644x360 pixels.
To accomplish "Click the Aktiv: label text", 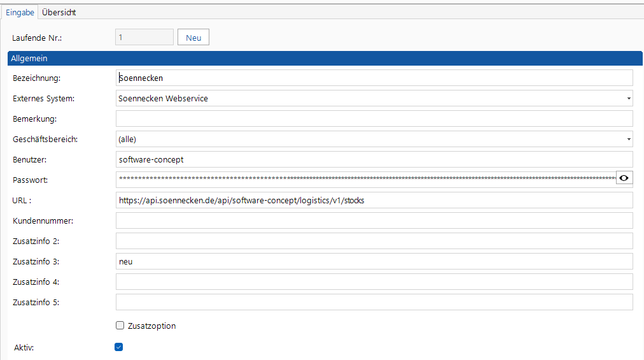I will 24,348.
